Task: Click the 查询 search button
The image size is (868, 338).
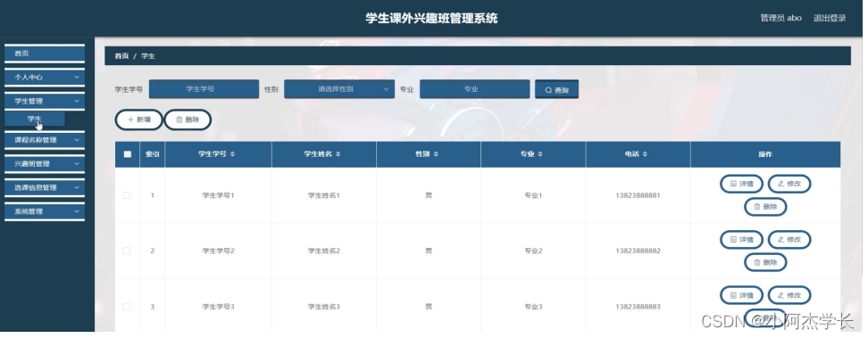Action: point(556,89)
